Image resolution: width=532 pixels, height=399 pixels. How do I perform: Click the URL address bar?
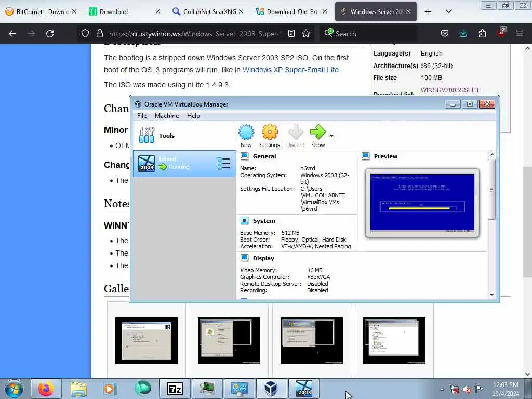195,34
